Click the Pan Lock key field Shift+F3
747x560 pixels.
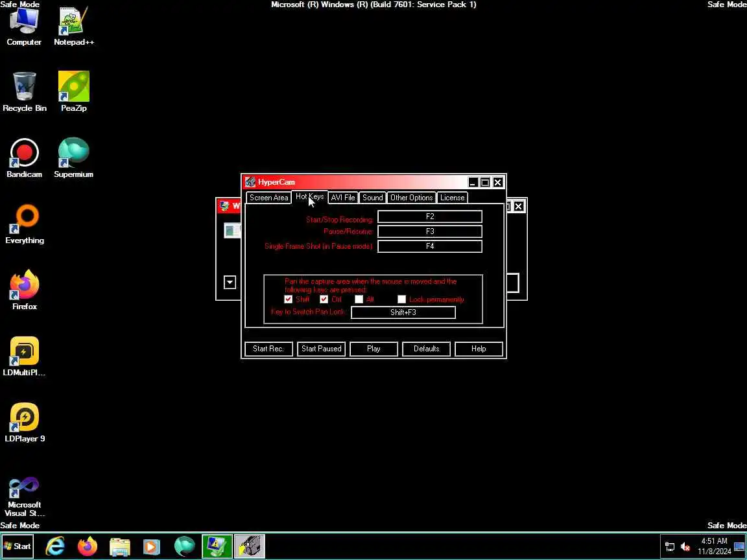pos(403,312)
